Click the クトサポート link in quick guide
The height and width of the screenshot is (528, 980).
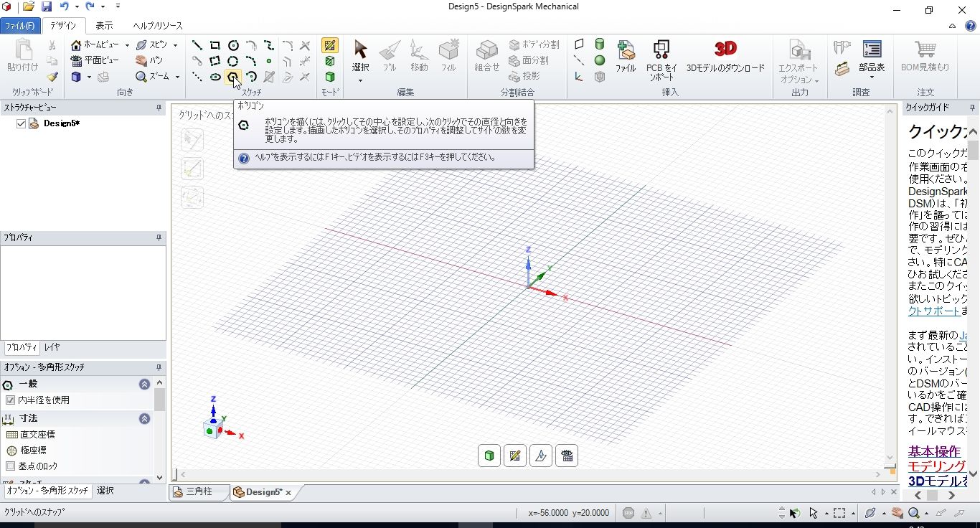click(934, 311)
